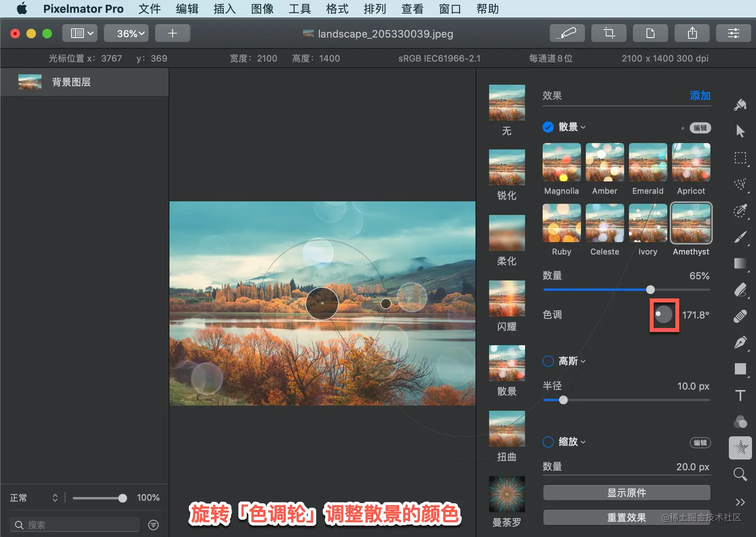This screenshot has width=756, height=537.
Task: Open the 正常 blend mode dropdown
Action: (x=34, y=498)
